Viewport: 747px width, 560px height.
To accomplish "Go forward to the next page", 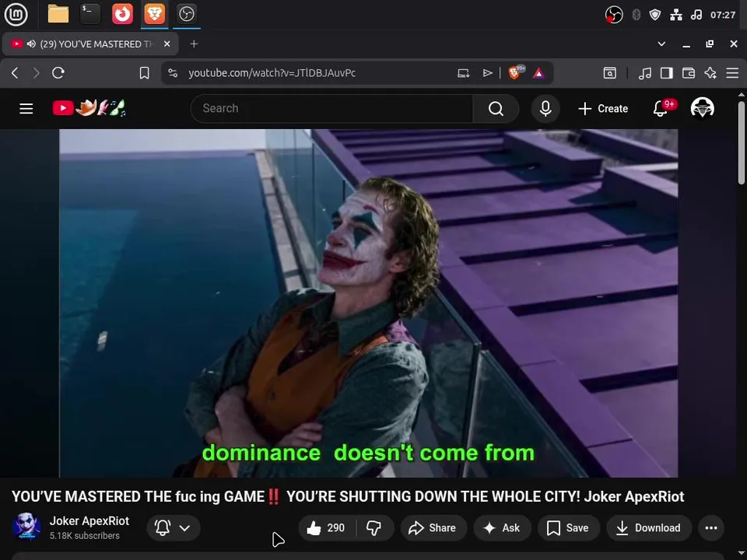I will (37, 73).
